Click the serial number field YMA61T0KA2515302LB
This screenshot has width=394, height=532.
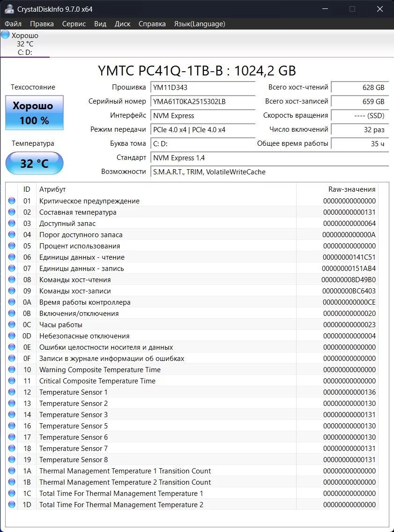point(202,101)
